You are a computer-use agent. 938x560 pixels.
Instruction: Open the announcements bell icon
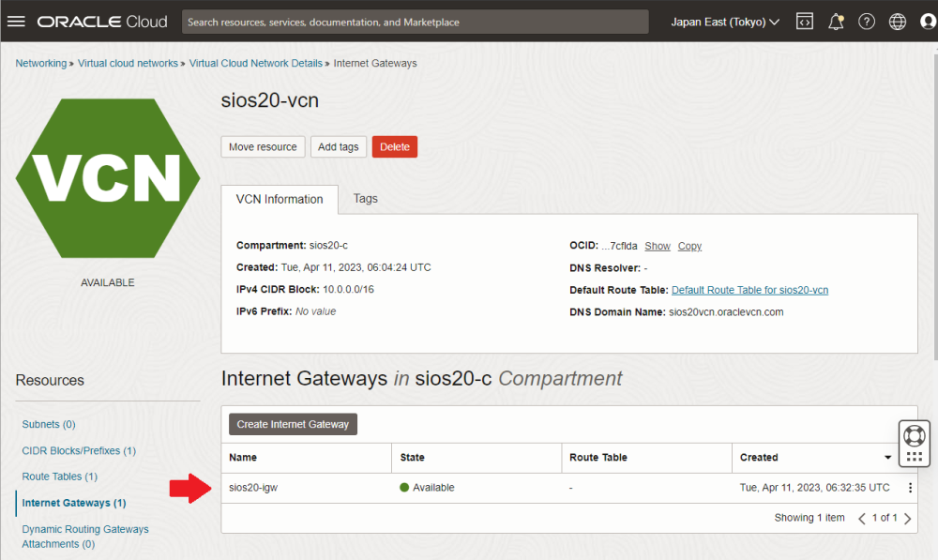(x=836, y=22)
